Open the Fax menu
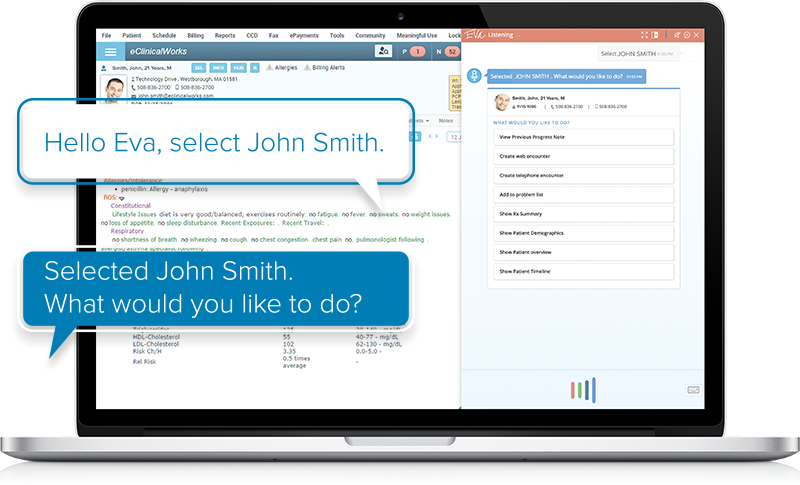Screen dimensions: 800x485 pos(273,36)
